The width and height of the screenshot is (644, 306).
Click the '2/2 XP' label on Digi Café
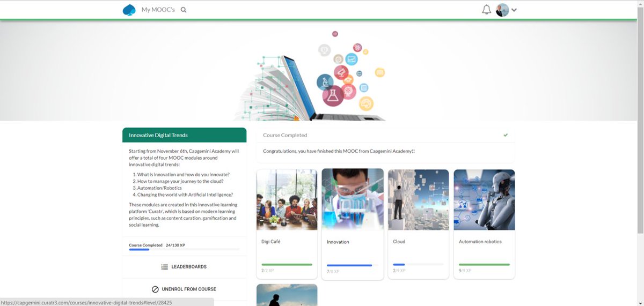267,271
